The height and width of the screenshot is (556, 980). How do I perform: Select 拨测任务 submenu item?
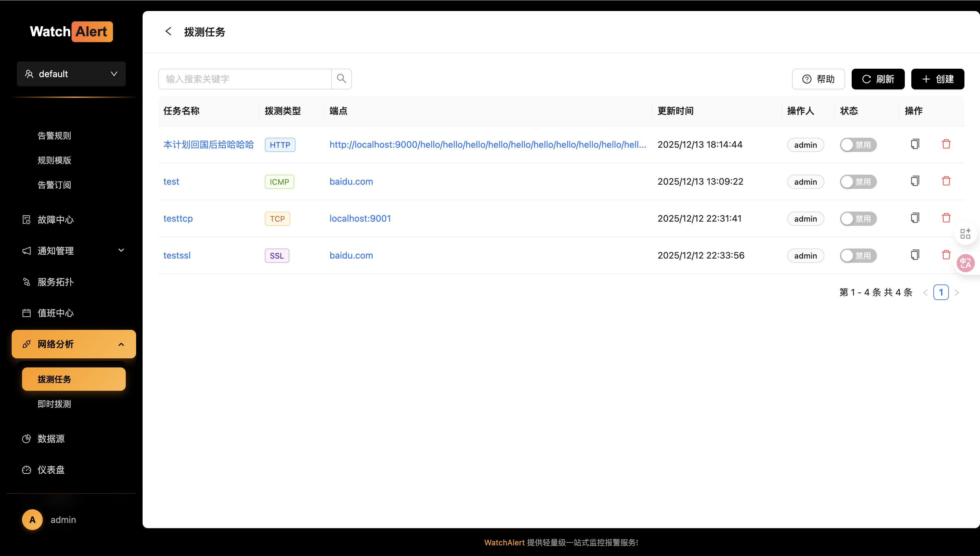click(73, 379)
